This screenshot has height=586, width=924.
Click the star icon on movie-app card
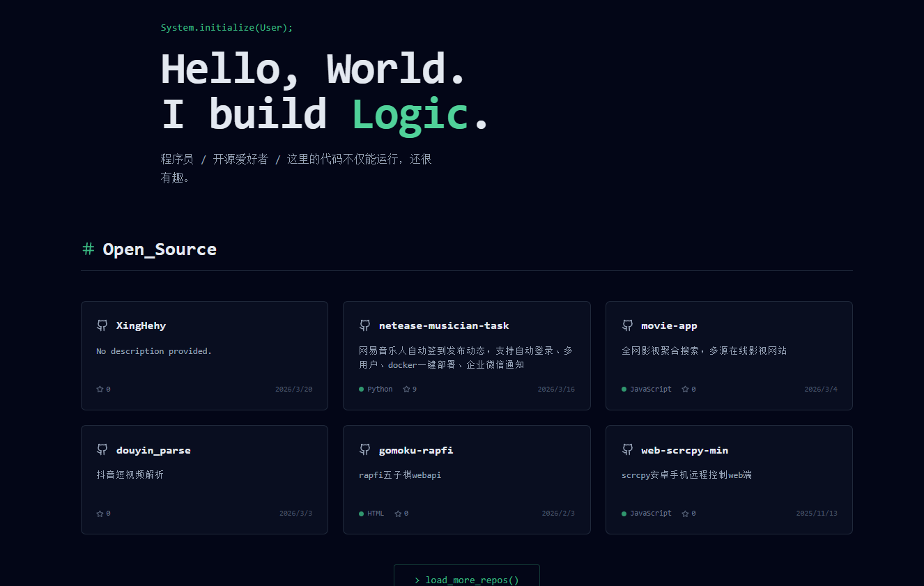685,390
